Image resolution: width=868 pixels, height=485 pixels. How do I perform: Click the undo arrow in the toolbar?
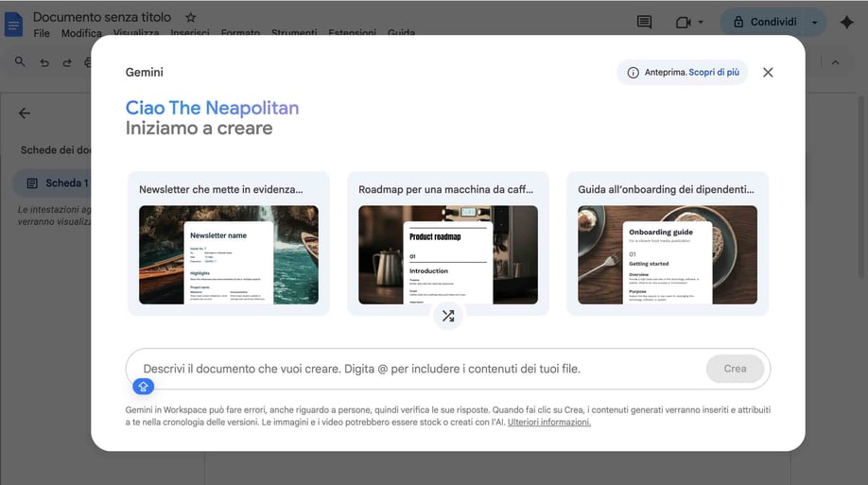tap(44, 62)
